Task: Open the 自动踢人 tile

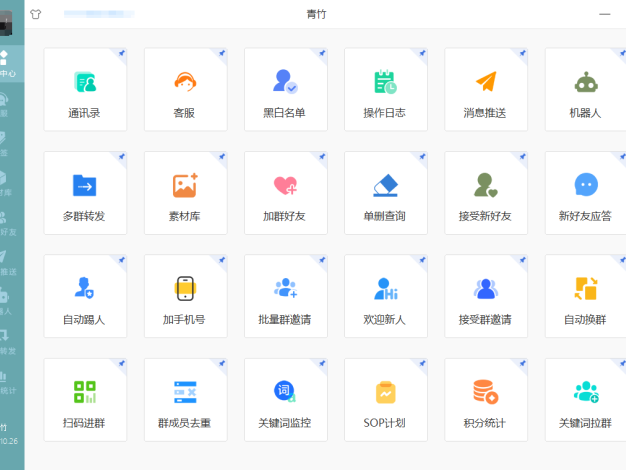Action: [85, 296]
